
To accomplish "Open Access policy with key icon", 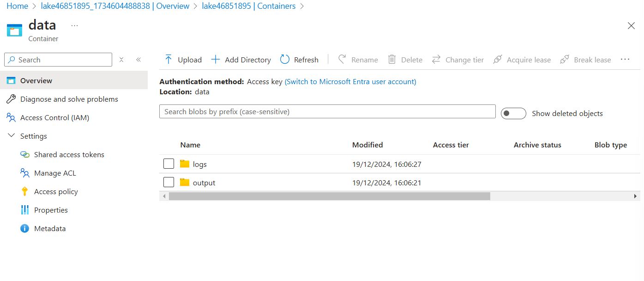I will point(56,192).
